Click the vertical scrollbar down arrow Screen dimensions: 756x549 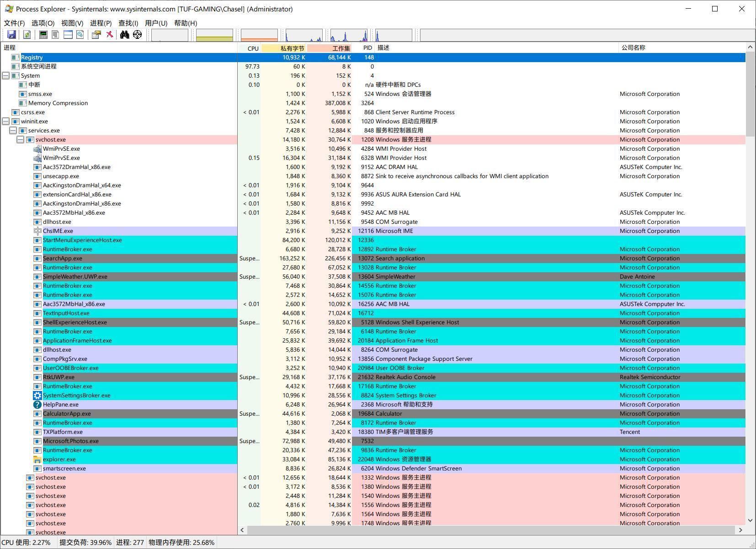(750, 520)
